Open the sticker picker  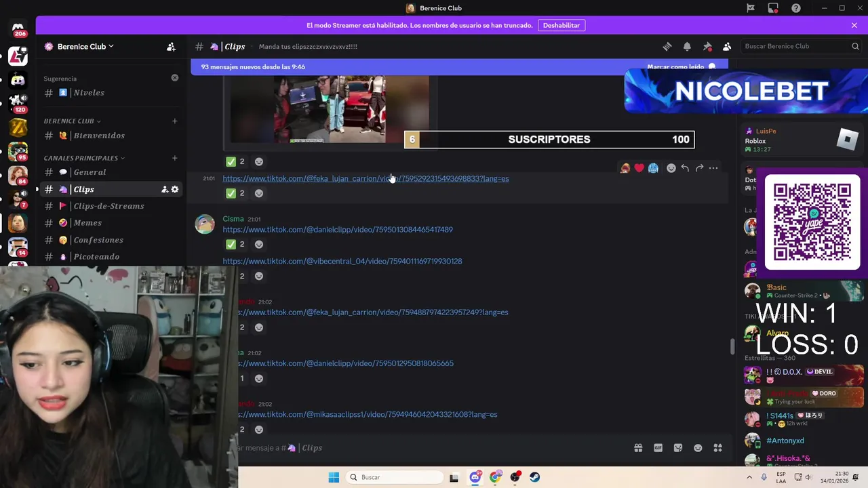click(x=678, y=448)
